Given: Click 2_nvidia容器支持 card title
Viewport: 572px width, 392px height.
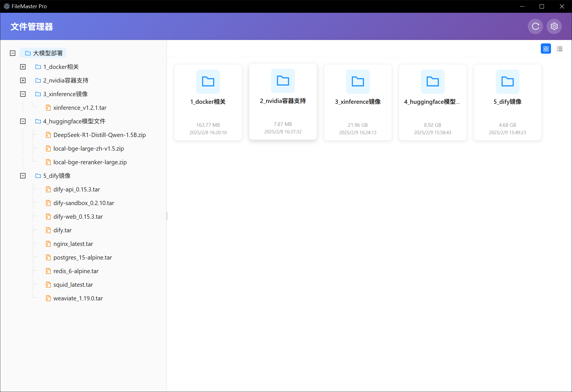Looking at the screenshot, I should pyautogui.click(x=283, y=101).
